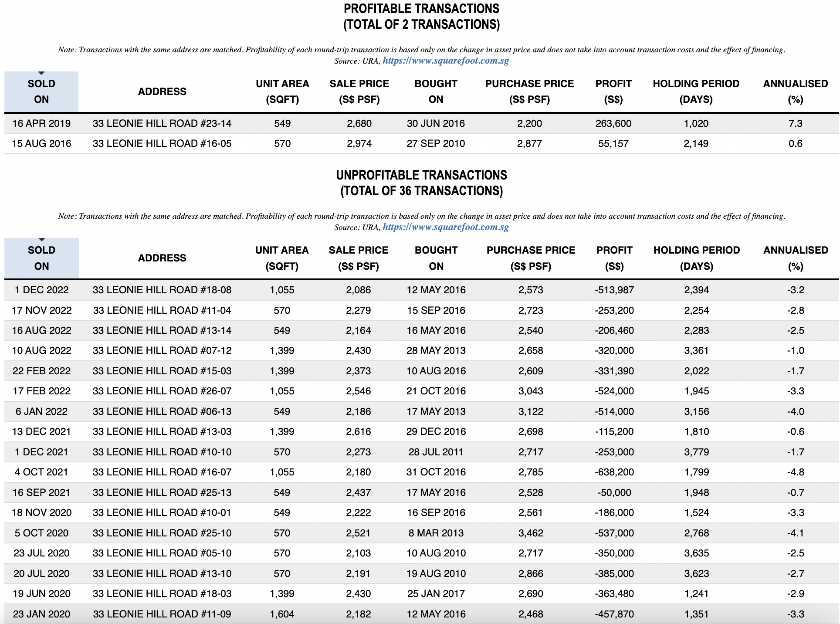This screenshot has width=840, height=624.
Task: Click unit area 1,604 sqft
Action: click(282, 614)
